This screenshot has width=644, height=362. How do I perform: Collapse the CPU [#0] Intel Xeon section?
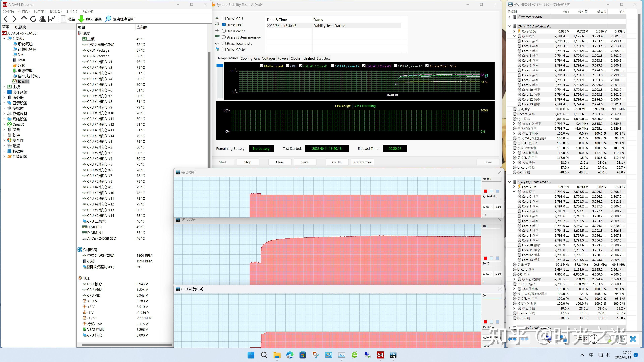point(509,26)
